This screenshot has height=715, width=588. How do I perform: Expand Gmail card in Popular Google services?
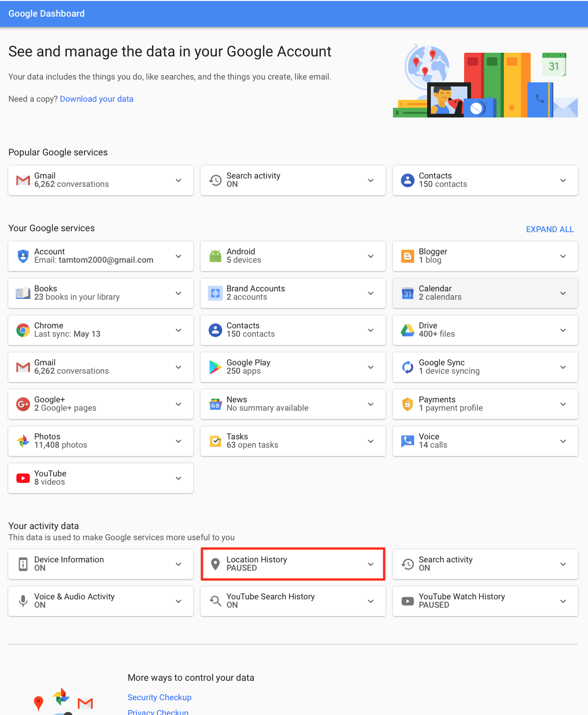tap(178, 180)
